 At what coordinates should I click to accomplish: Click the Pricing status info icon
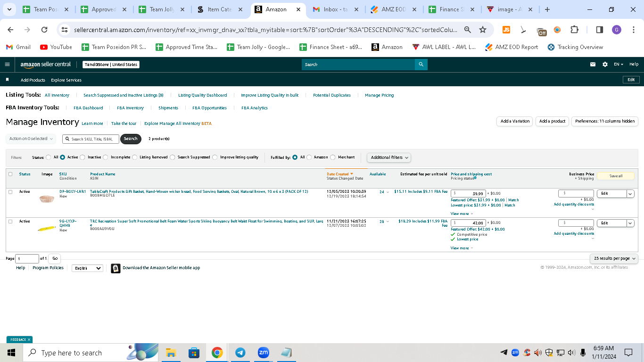tap(475, 178)
